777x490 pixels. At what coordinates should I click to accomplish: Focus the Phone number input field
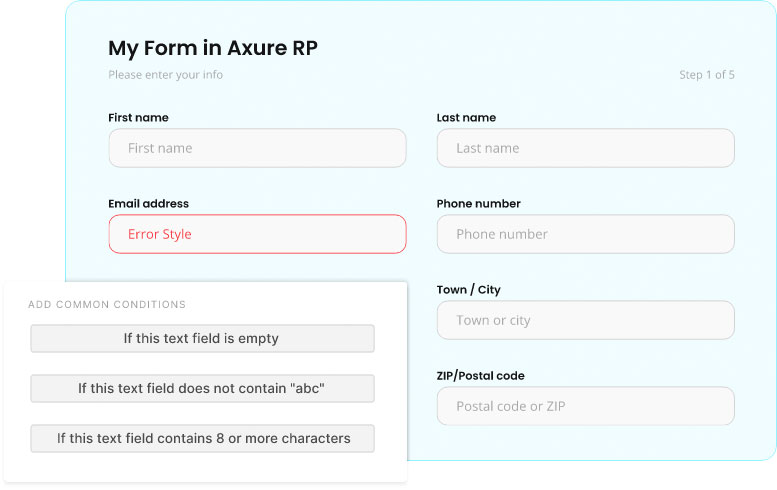pyautogui.click(x=585, y=234)
